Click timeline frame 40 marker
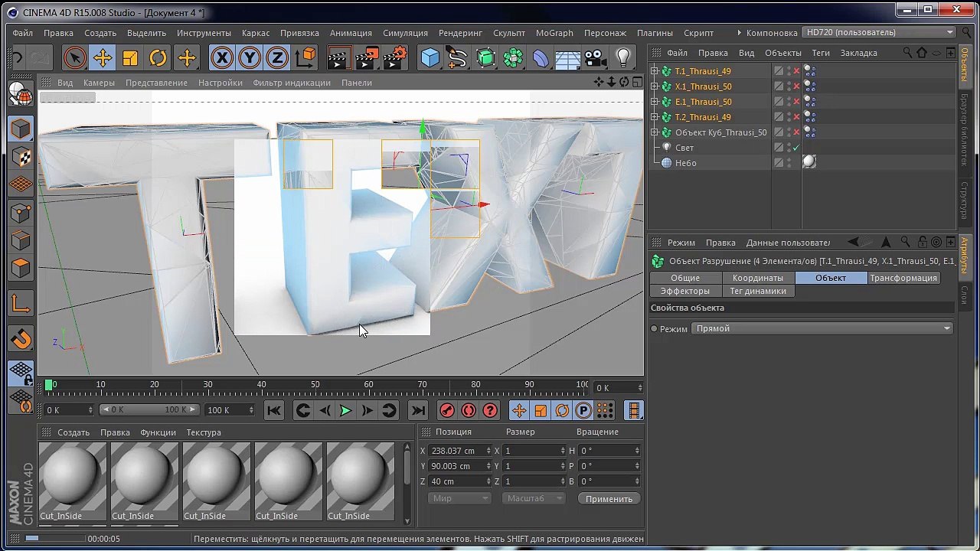 click(x=262, y=385)
